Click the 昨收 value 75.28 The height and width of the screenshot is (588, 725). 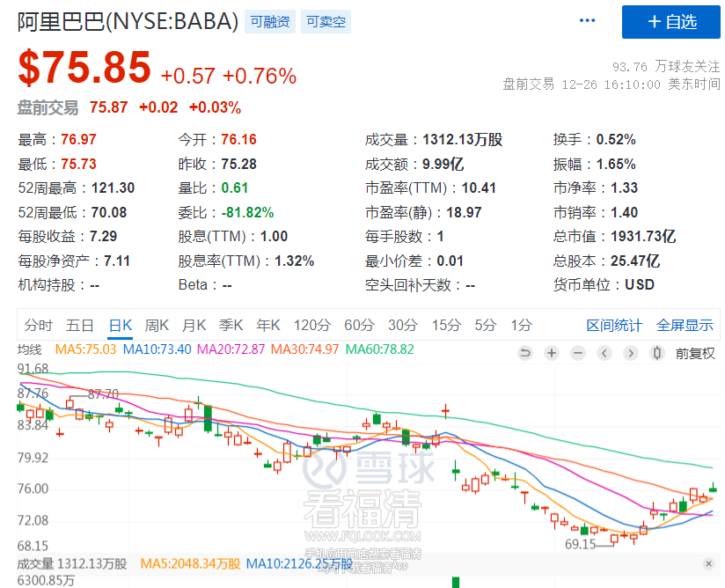238,165
